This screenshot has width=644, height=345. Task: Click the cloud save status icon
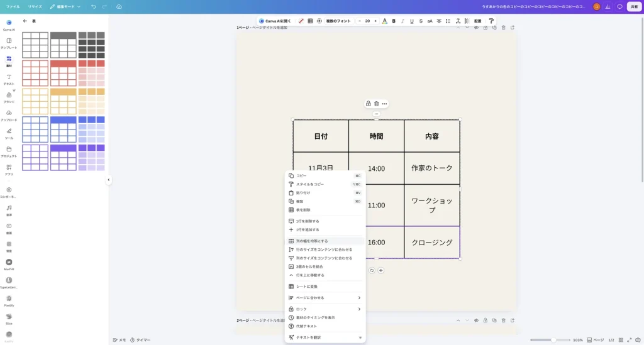pos(119,6)
